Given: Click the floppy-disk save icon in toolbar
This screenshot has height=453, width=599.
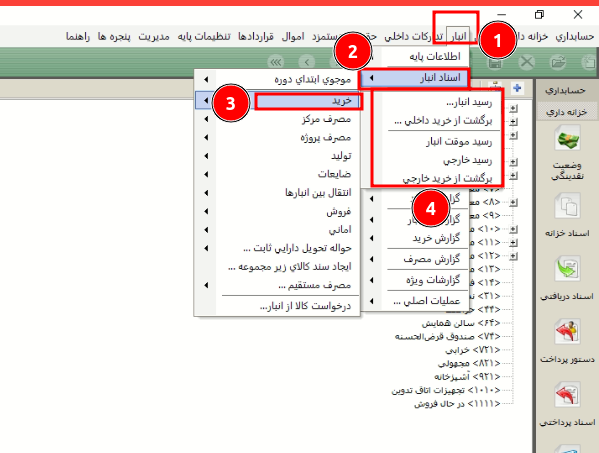Looking at the screenshot, I should [x=495, y=62].
